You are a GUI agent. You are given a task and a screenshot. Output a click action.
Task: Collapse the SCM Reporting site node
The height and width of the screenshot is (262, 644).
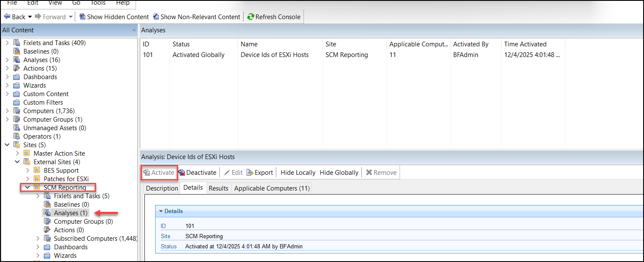click(x=27, y=188)
